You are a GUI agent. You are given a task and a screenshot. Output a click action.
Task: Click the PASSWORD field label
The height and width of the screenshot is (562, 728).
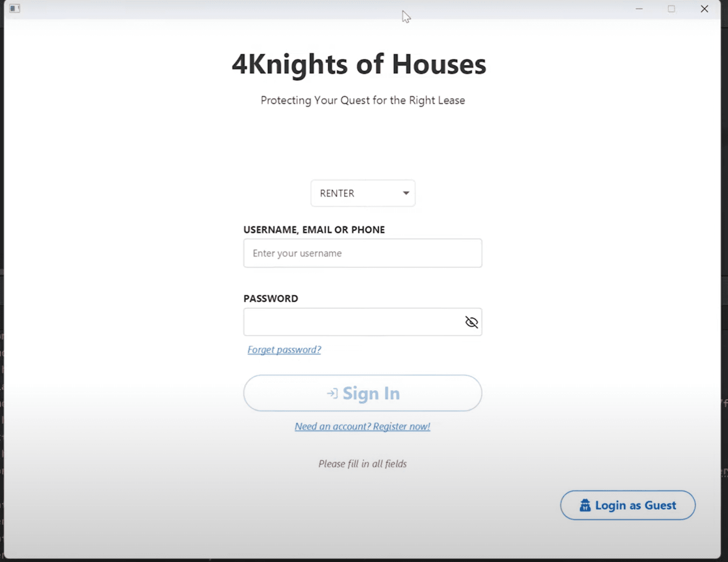(271, 298)
